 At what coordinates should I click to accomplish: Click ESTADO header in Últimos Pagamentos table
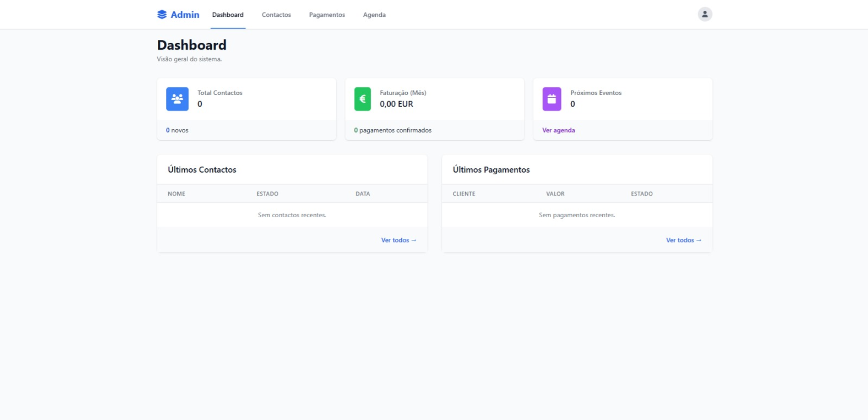pyautogui.click(x=641, y=194)
